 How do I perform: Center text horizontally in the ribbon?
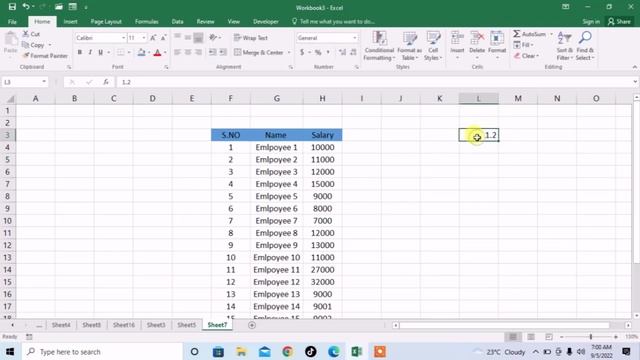pyautogui.click(x=188, y=52)
